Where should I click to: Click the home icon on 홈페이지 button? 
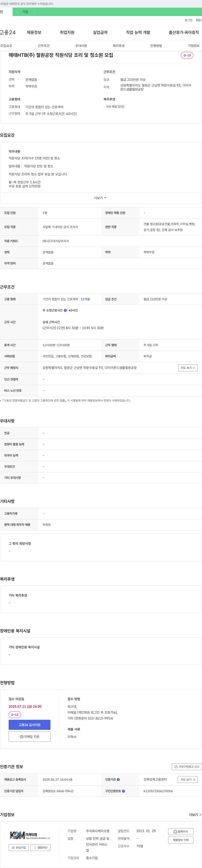pyautogui.click(x=175, y=832)
